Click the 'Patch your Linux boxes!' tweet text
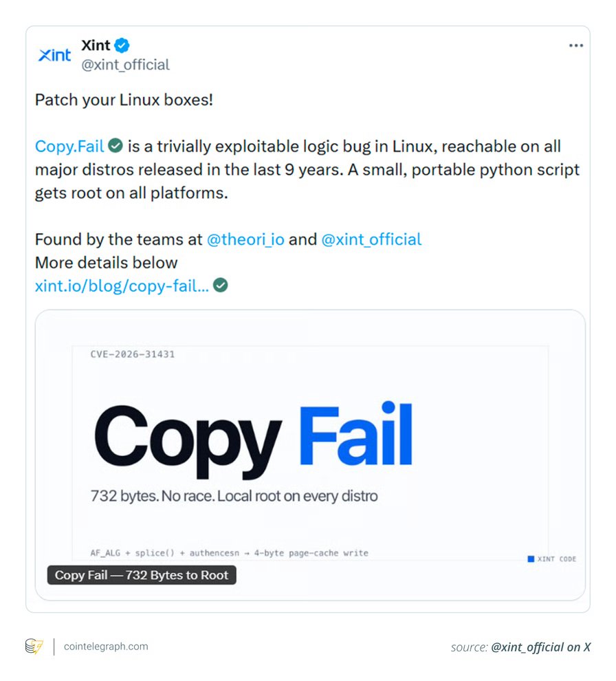Viewport: 616px width, 681px height. click(x=124, y=100)
